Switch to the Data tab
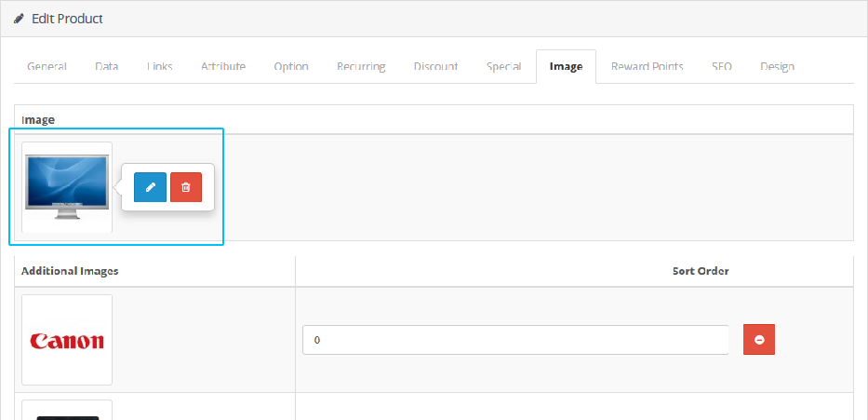Image resolution: width=868 pixels, height=420 pixels. pos(106,67)
